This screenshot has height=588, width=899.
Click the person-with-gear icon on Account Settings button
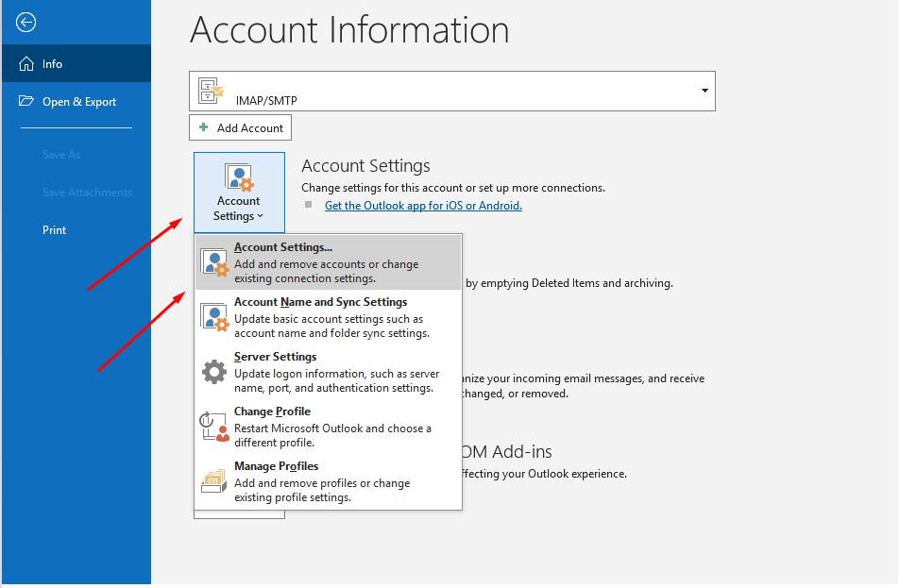pos(239,177)
